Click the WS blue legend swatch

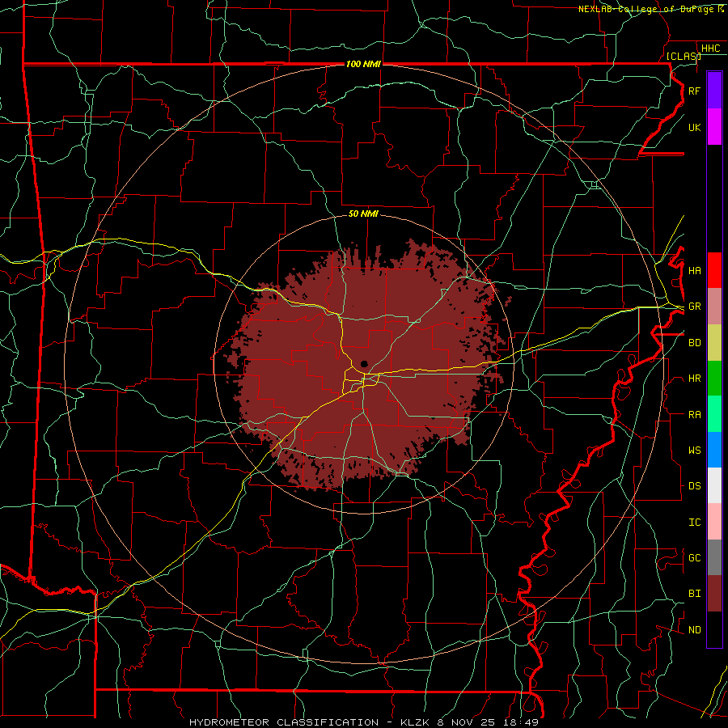714,450
